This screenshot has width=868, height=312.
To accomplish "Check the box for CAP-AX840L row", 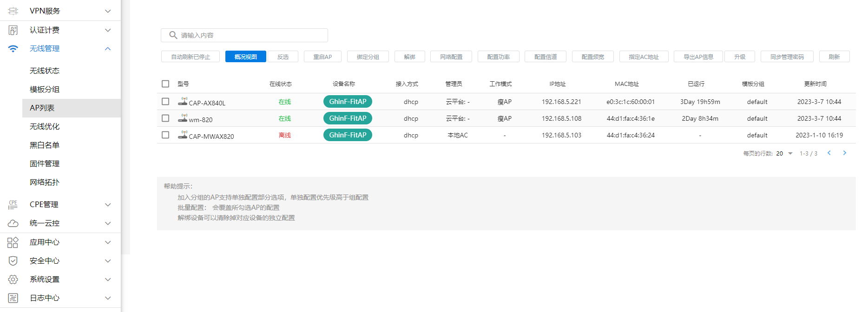I will 165,101.
